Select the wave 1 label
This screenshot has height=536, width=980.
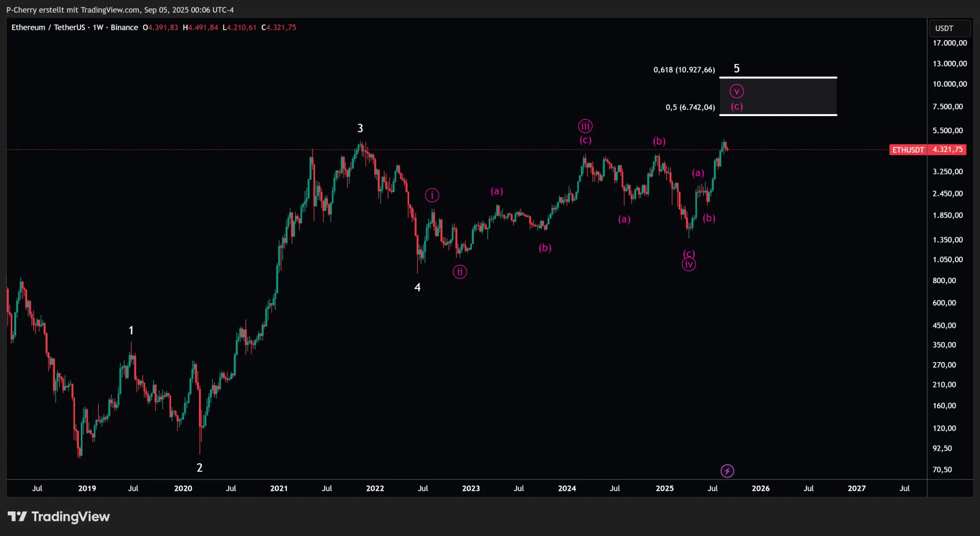point(131,331)
